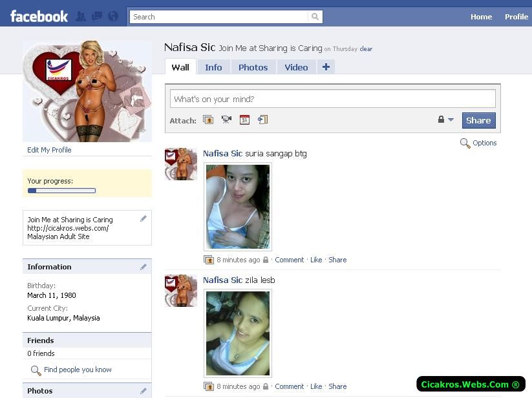Open the friend requests icon in header
The height and width of the screenshot is (398, 532).
(x=81, y=16)
